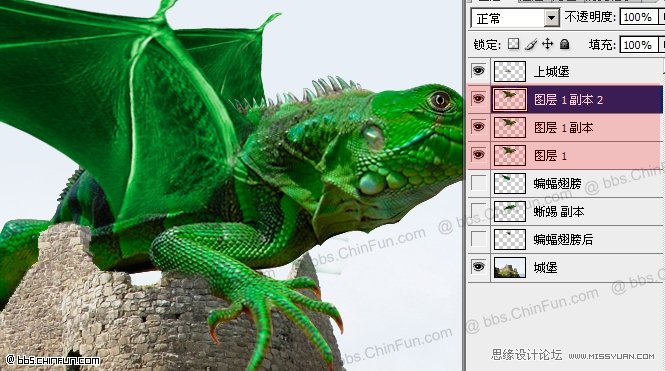Hide the 图层 1 副本 2 layer
This screenshot has width=665, height=371.
pyautogui.click(x=478, y=99)
